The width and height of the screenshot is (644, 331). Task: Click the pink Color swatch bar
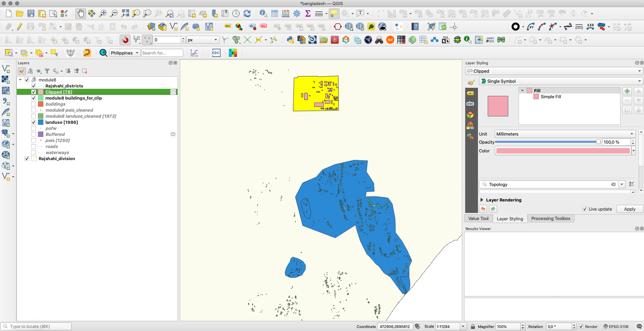(563, 151)
